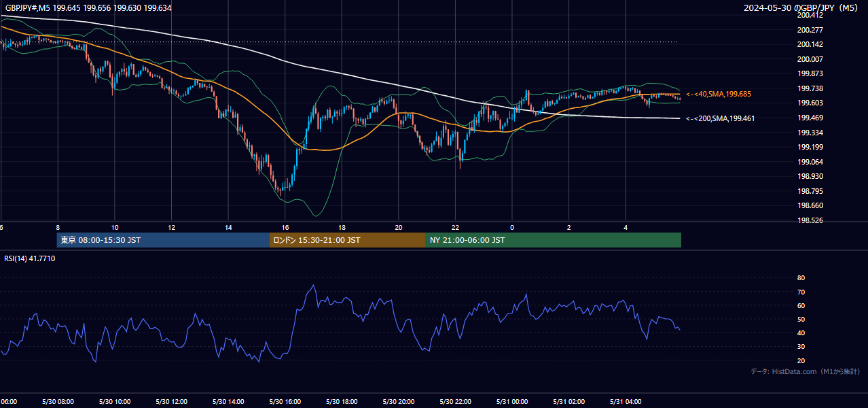Viewport: 868px width, 408px height.
Task: Click RSI scale value 20
Action: pyautogui.click(x=801, y=360)
